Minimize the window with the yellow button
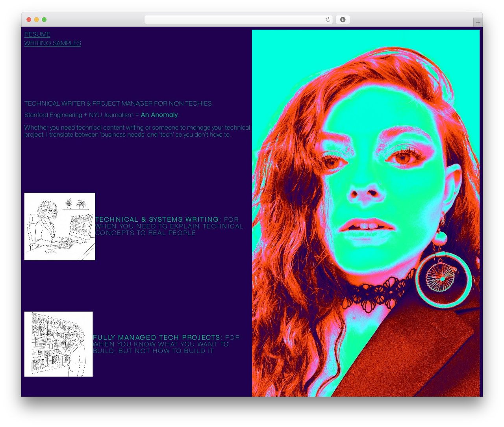504x427 pixels. [x=37, y=20]
